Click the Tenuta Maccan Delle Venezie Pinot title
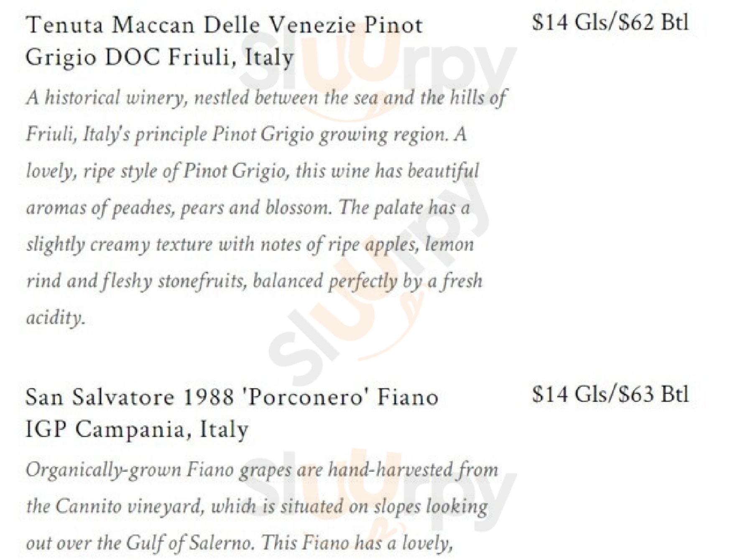 coord(224,25)
